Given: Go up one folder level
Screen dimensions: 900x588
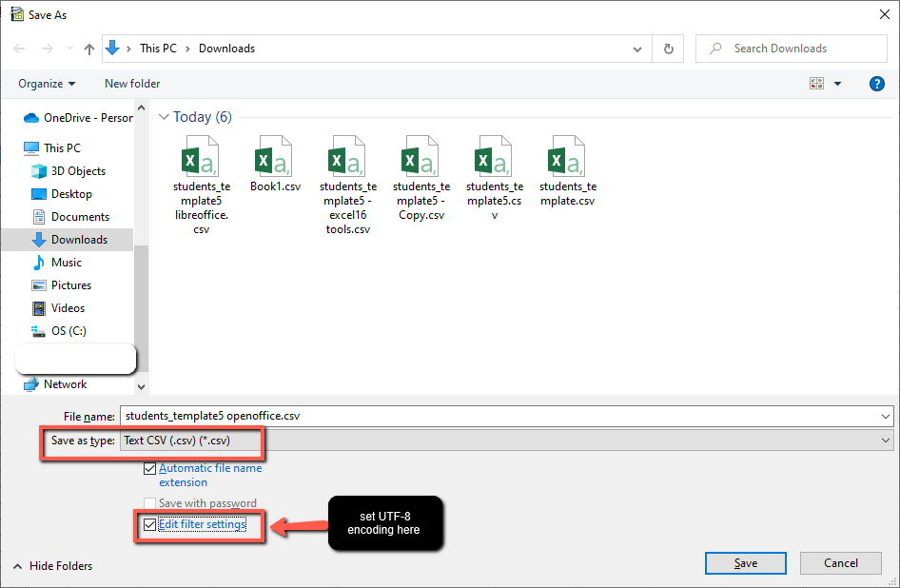Looking at the screenshot, I should click(89, 49).
